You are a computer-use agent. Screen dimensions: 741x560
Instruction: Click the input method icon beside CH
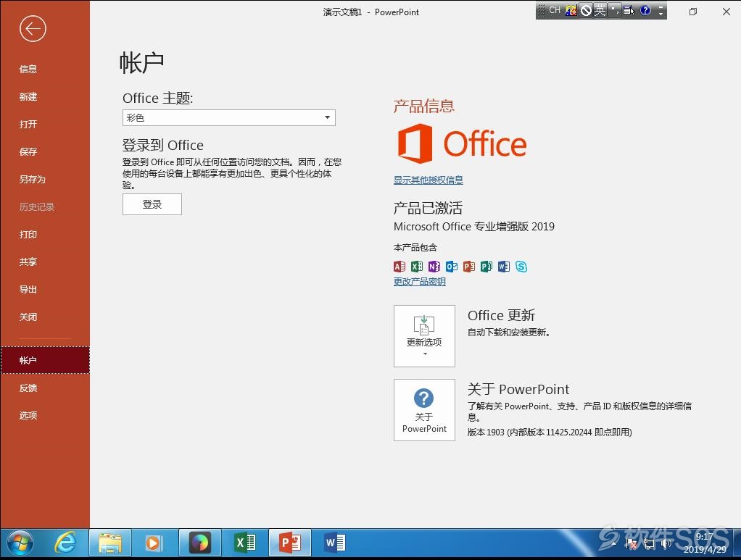tap(571, 10)
